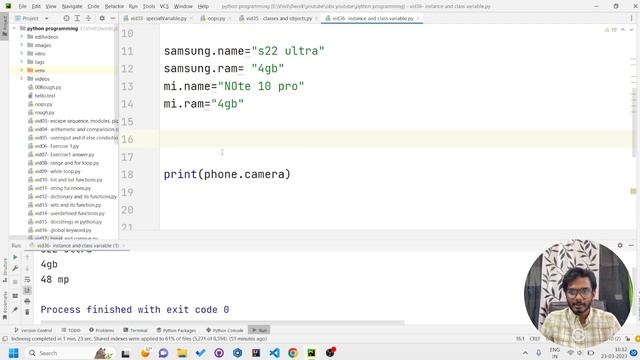
Task: Hide the Project tool window with minus icon
Action: coord(113,18)
